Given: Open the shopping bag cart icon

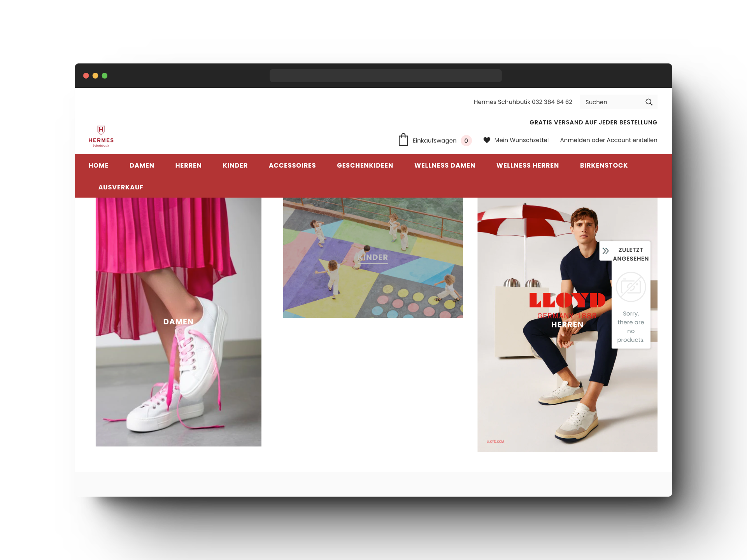Looking at the screenshot, I should click(x=403, y=140).
